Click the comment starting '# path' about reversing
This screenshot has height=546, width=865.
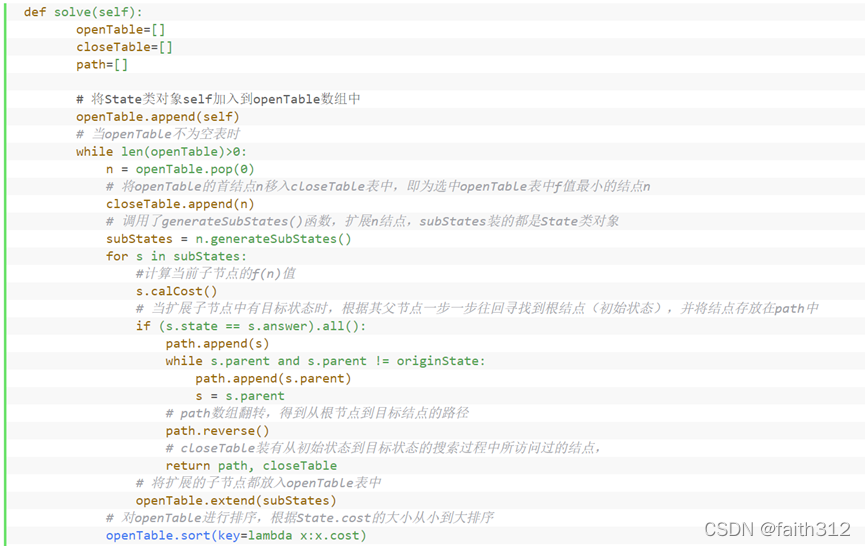pos(317,413)
